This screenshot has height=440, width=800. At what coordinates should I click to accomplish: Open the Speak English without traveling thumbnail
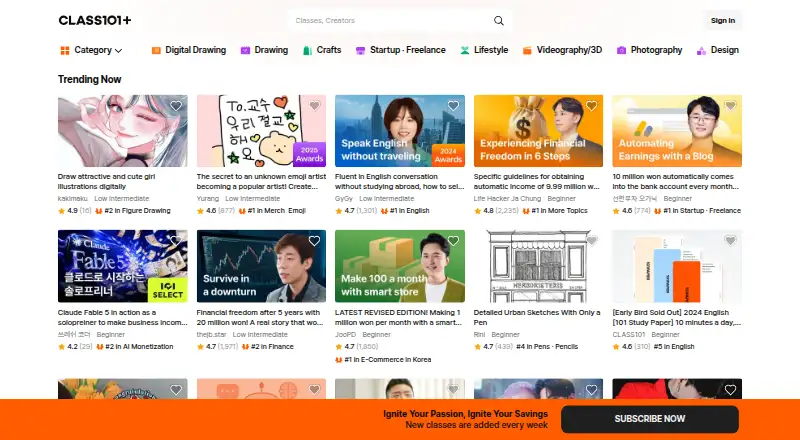point(400,131)
